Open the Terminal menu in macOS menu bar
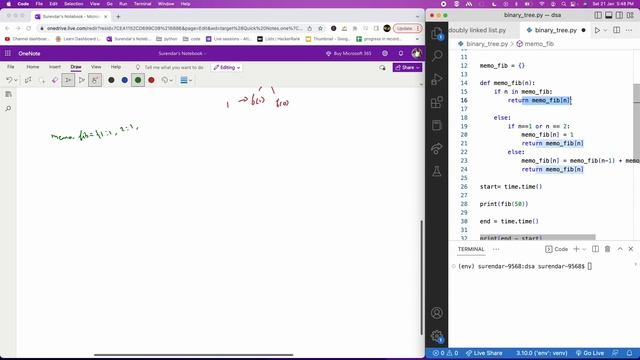Image resolution: width=640 pixels, height=360 pixels. click(142, 4)
